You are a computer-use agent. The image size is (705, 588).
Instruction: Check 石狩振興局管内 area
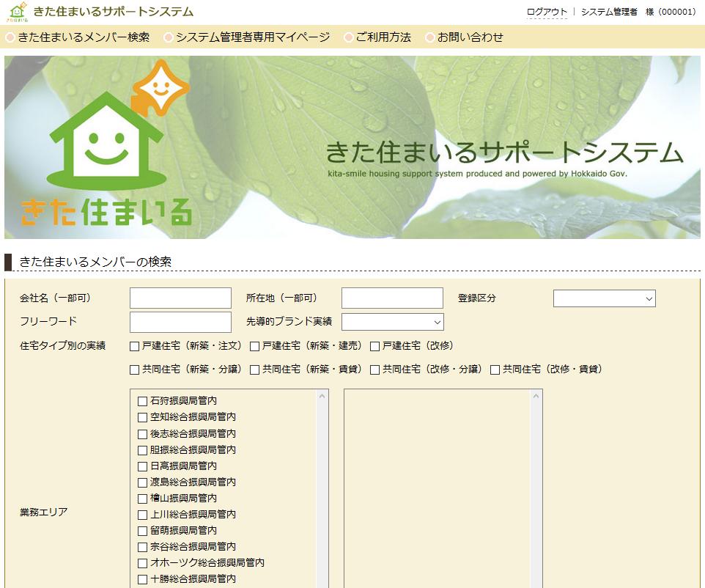click(142, 401)
